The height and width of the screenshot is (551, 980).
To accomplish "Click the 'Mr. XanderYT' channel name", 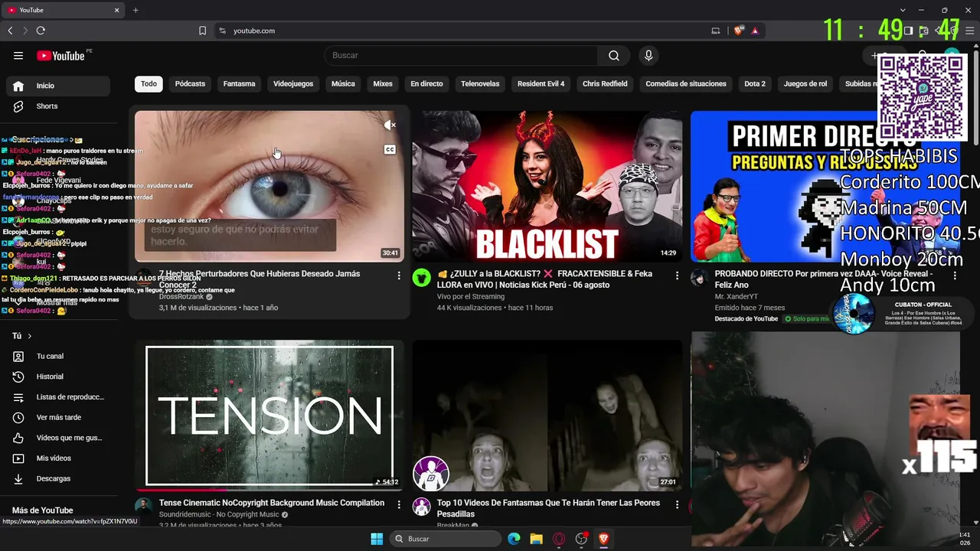I will [x=736, y=296].
